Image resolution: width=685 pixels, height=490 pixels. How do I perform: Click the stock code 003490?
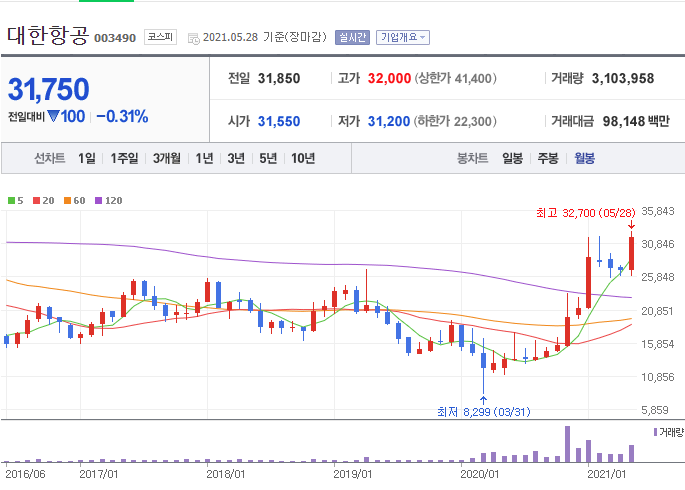click(x=115, y=38)
